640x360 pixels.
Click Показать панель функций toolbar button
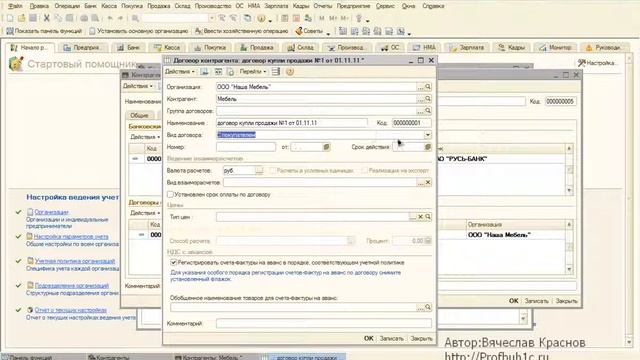click(x=44, y=31)
